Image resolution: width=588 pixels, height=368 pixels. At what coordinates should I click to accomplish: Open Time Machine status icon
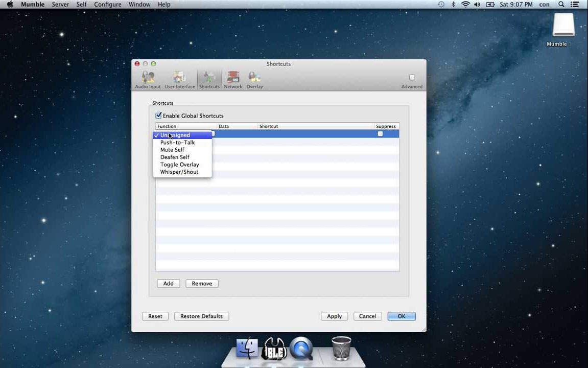[441, 5]
